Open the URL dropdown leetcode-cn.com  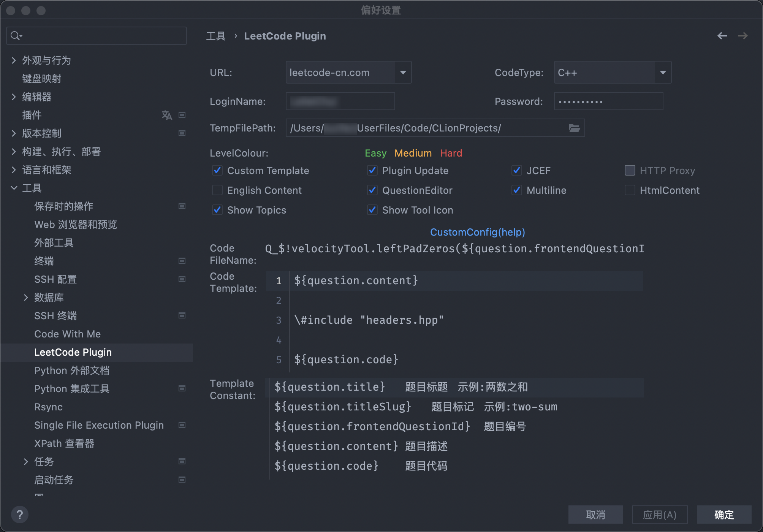coord(403,72)
